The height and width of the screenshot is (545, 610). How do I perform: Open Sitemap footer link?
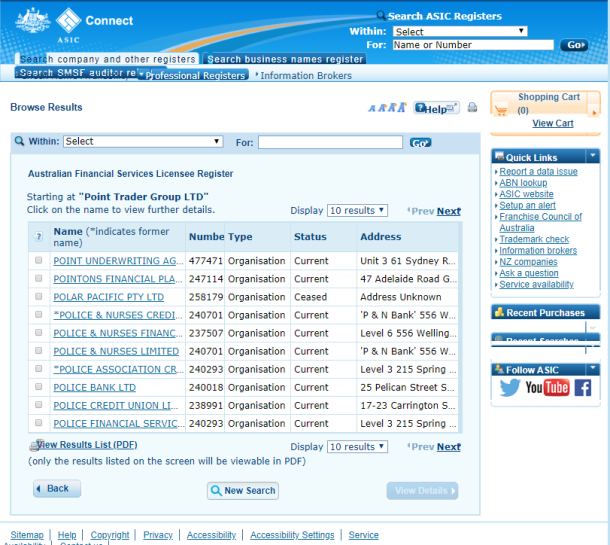pyautogui.click(x=27, y=535)
